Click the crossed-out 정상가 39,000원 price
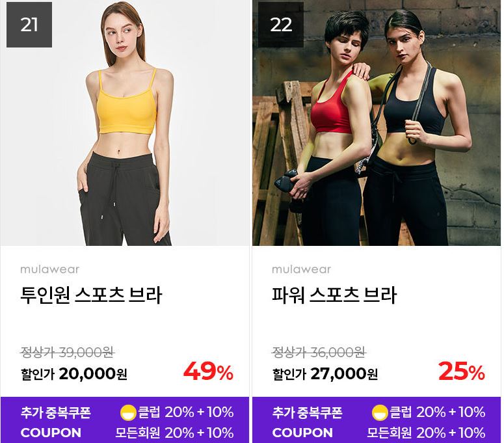Screen dimensions: 504x443 click(68, 353)
